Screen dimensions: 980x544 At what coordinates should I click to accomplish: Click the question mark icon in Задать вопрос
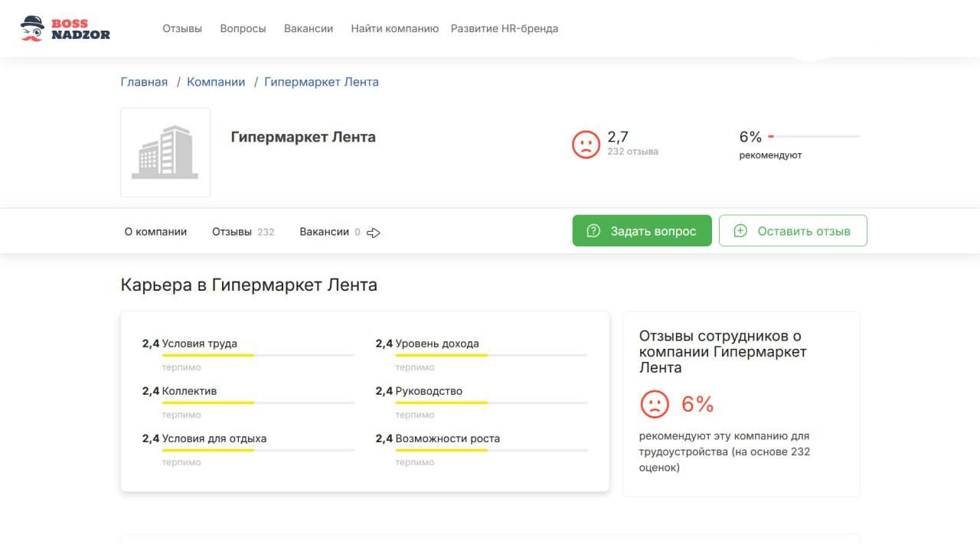point(593,231)
